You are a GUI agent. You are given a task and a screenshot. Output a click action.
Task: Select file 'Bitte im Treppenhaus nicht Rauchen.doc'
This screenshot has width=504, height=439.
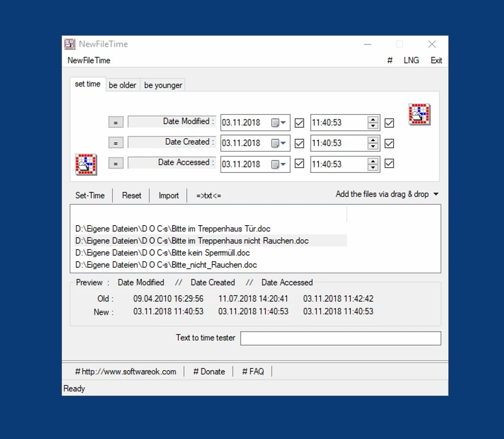[210, 241]
